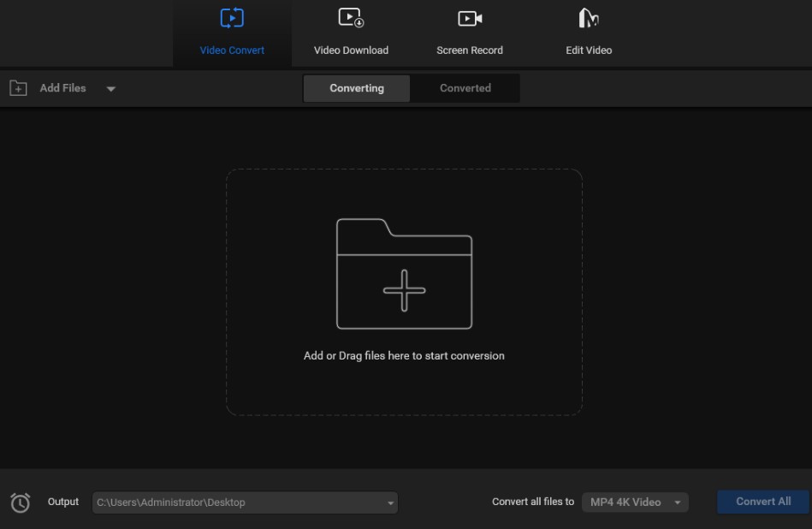Click the output path field

click(x=245, y=502)
